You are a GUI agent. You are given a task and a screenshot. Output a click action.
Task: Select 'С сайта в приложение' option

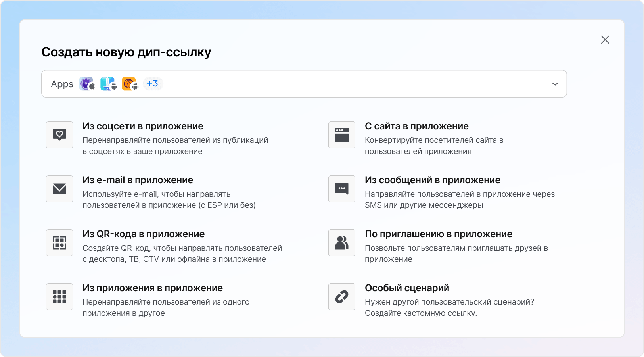(x=417, y=126)
